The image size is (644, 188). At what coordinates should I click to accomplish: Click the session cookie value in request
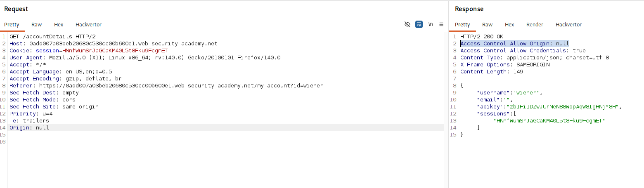(x=115, y=51)
